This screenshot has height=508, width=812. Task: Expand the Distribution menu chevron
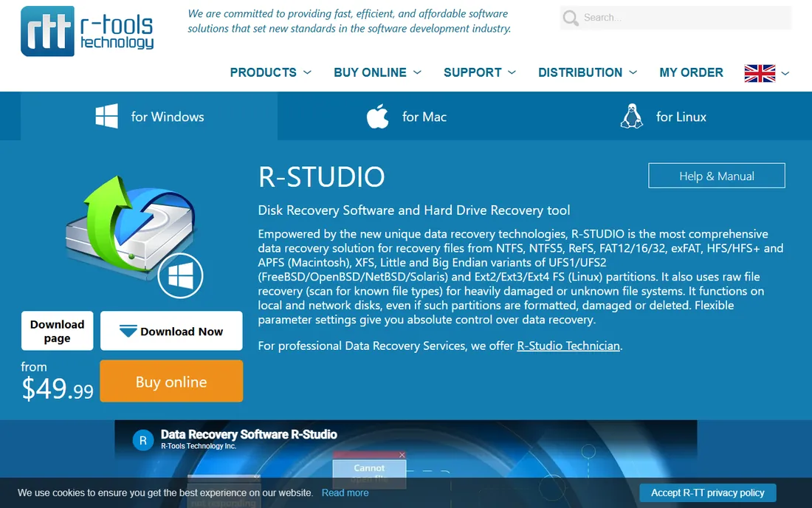pyautogui.click(x=633, y=72)
